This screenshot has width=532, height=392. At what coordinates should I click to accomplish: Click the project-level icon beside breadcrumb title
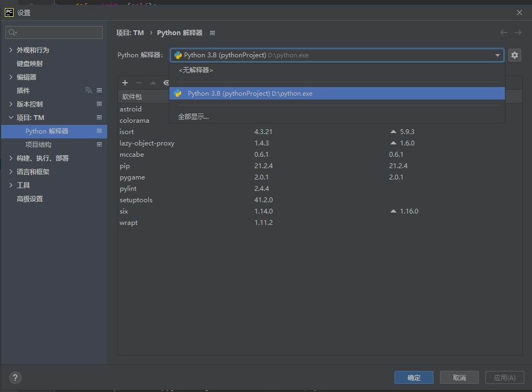click(x=212, y=33)
